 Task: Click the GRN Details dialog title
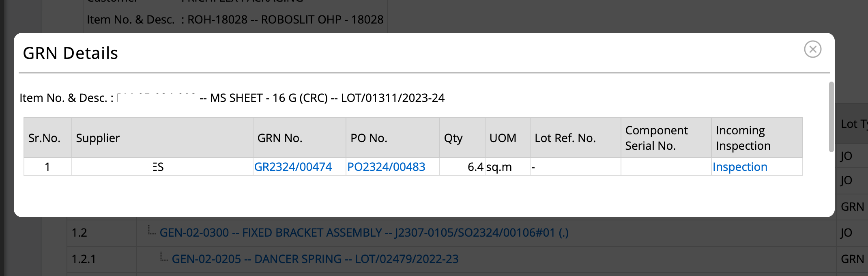(x=70, y=53)
